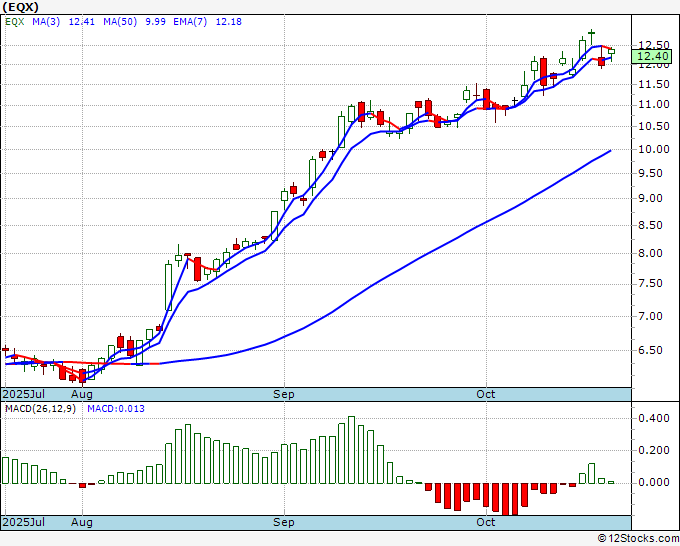Viewport: 680px width, 546px height.
Task: Click Aug on the price chart time axis
Action: tap(82, 394)
